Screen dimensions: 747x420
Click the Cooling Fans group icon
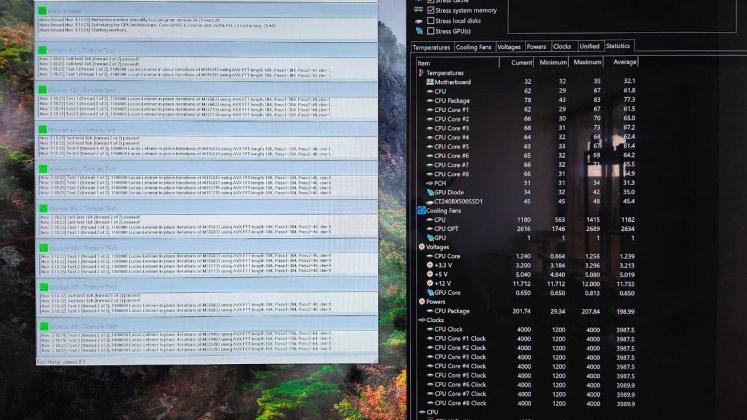[x=421, y=210]
